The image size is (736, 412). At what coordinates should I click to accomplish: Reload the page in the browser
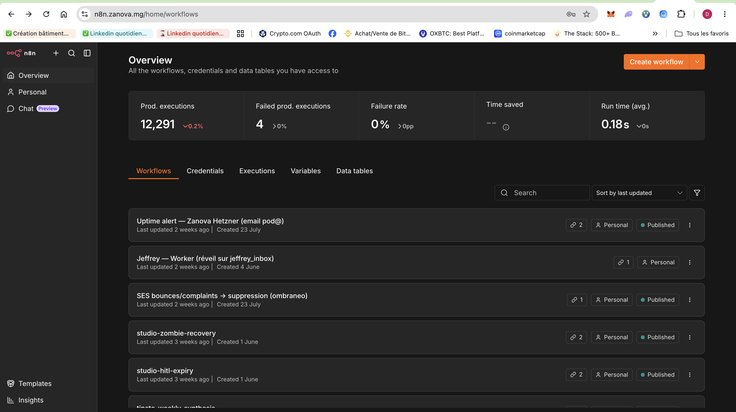tap(46, 14)
